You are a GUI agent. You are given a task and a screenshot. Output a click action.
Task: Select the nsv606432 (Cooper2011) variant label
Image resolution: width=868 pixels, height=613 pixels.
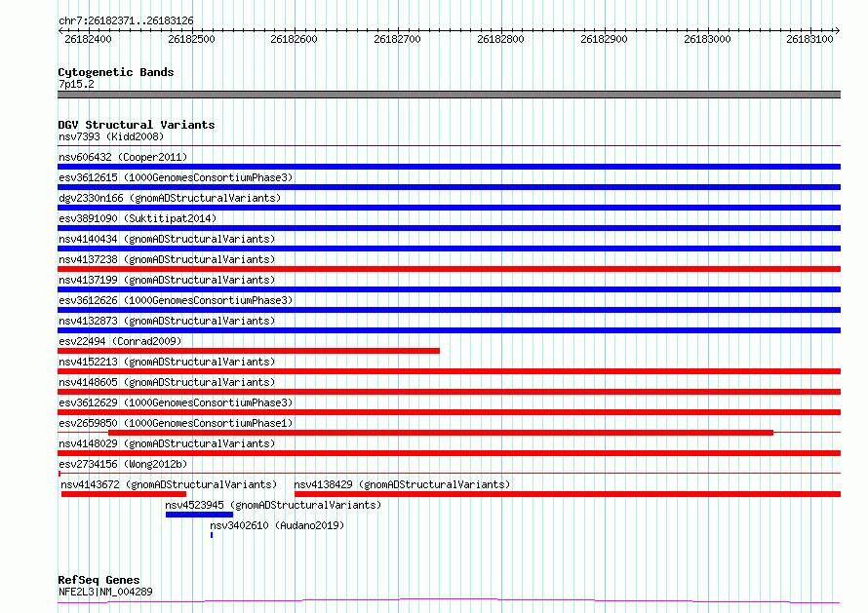pyautogui.click(x=123, y=157)
